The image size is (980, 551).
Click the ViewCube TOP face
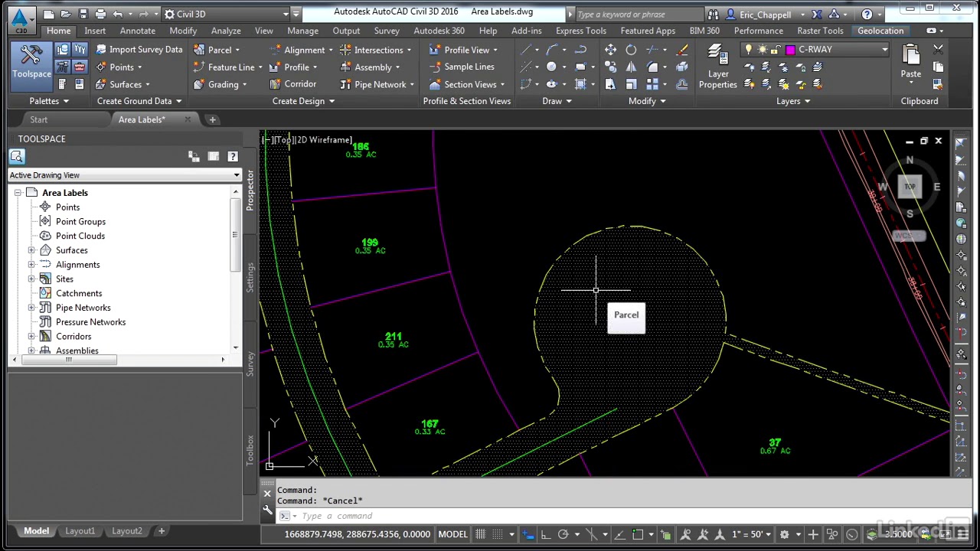(910, 187)
